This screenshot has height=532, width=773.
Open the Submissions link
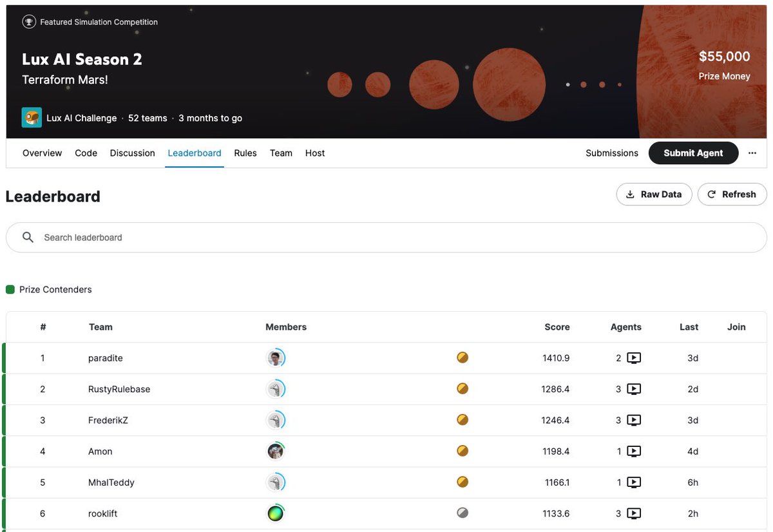tap(612, 153)
